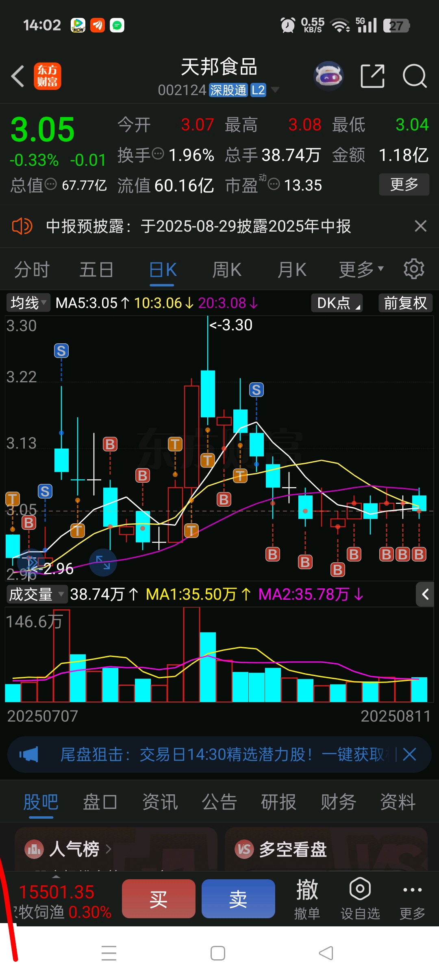
Task: Open the robot assistant avatar
Action: coord(328,76)
